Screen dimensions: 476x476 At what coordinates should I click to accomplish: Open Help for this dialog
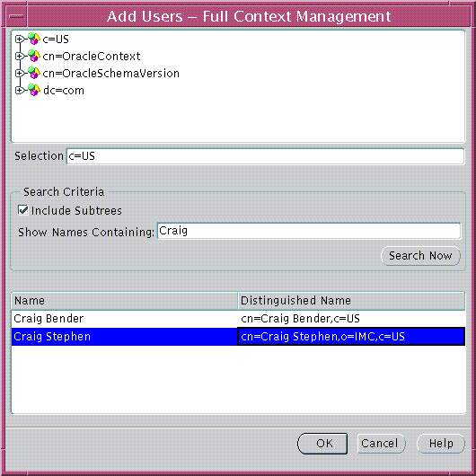coord(441,444)
